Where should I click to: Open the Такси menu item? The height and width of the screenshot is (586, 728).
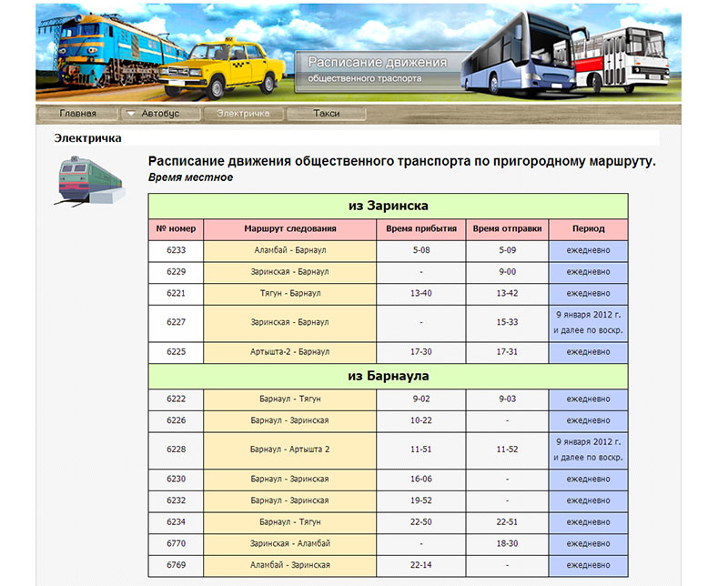327,114
